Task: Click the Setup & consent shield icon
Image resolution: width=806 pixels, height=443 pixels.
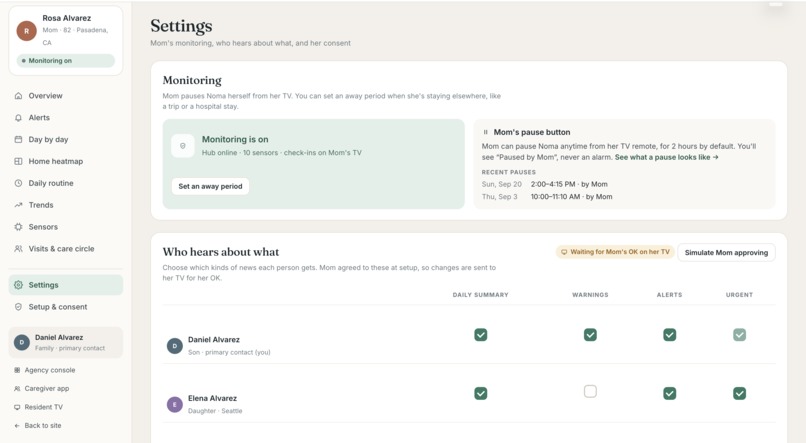Action: (x=19, y=307)
